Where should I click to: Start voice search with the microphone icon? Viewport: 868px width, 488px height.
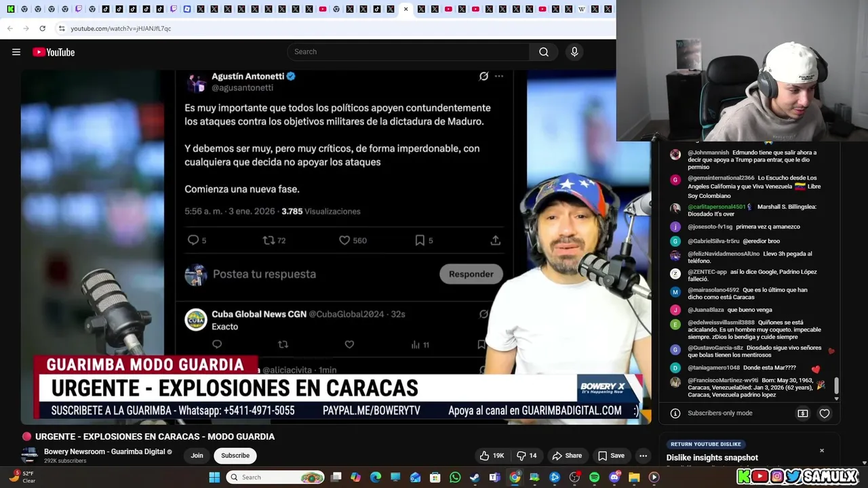coord(574,52)
